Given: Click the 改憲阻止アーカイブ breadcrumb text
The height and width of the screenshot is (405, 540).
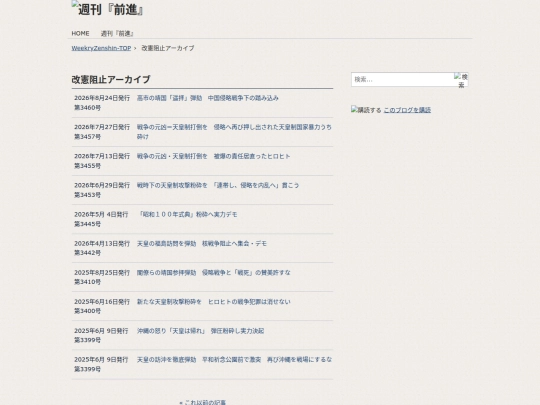Looking at the screenshot, I should pyautogui.click(x=168, y=48).
